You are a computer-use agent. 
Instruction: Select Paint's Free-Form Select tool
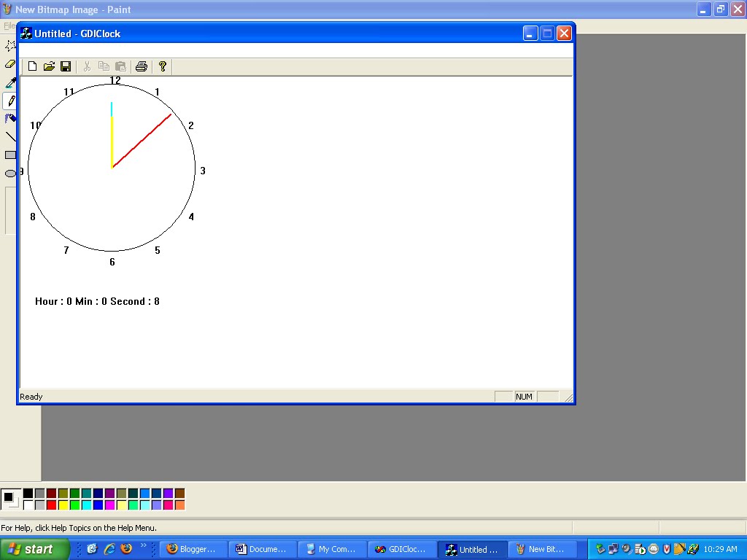[9, 46]
